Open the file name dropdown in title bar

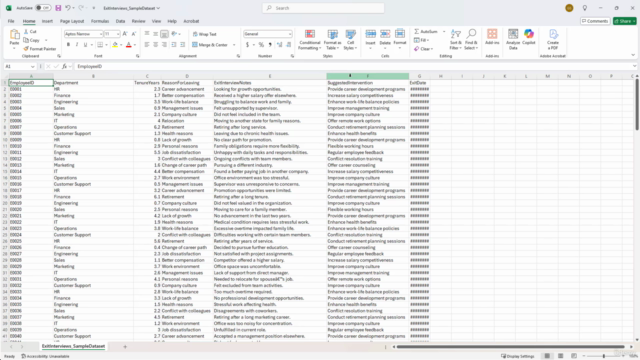[x=158, y=8]
